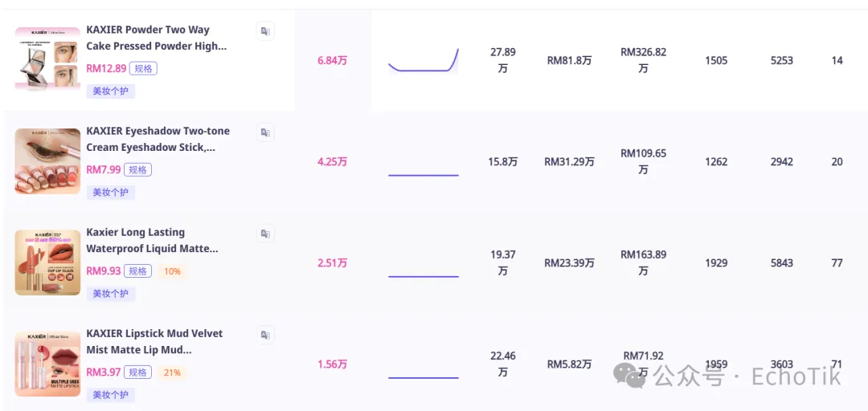Click the 10% discount badge
The height and width of the screenshot is (411, 868).
coord(172,271)
